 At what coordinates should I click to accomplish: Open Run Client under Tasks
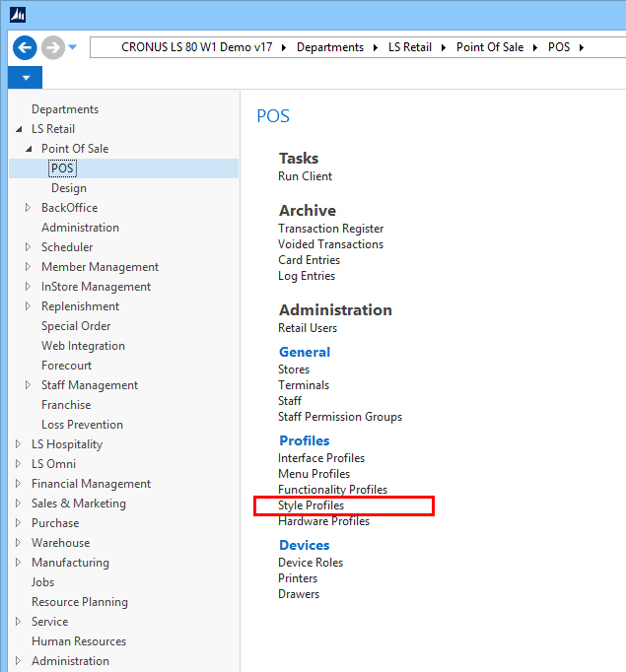pos(305,176)
